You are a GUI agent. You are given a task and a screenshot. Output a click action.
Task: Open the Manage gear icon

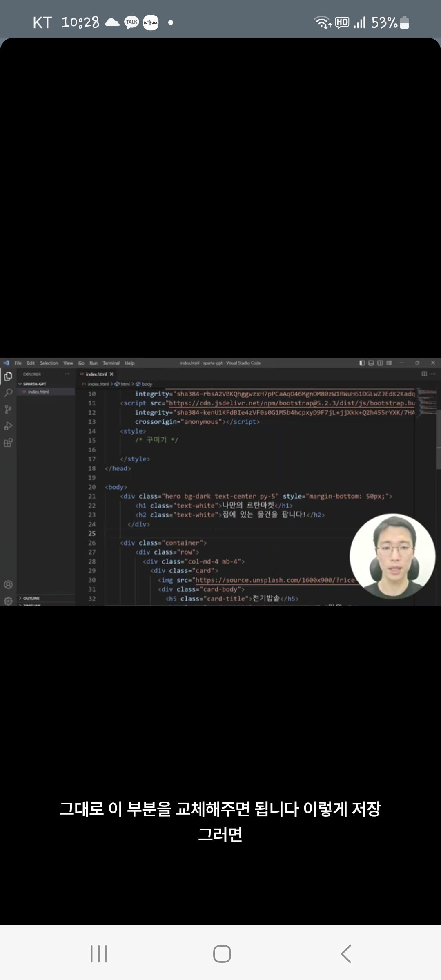[8, 600]
